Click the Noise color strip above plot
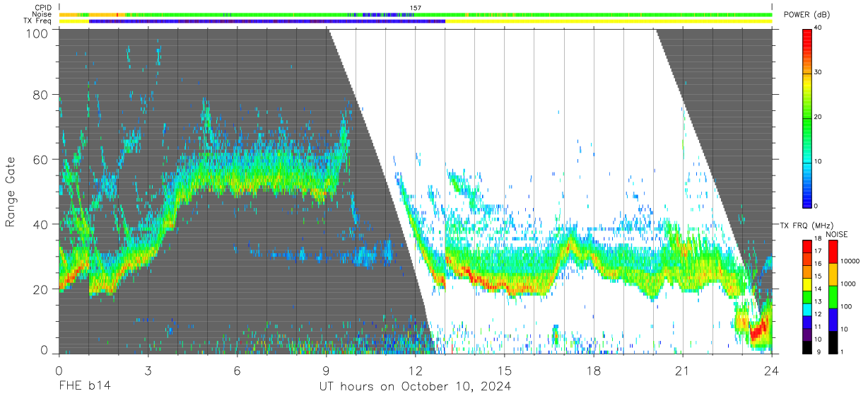This screenshot has height=401, width=868. (x=416, y=14)
